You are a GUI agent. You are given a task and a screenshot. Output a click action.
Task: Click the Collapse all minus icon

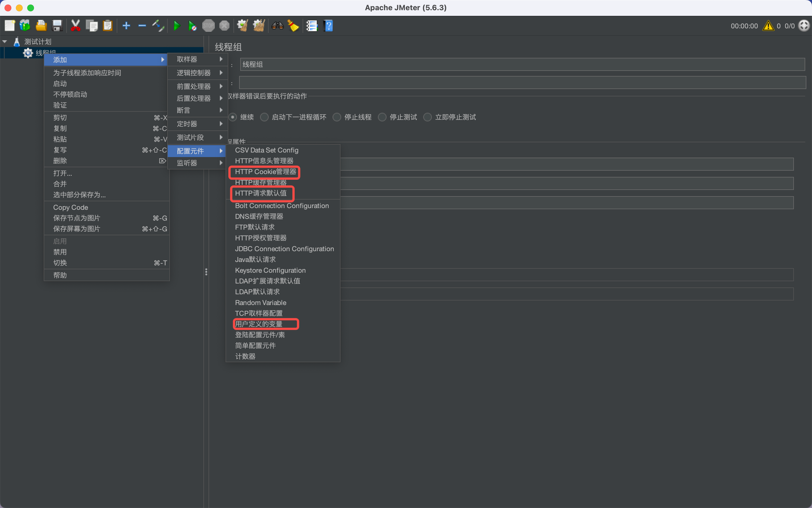142,26
